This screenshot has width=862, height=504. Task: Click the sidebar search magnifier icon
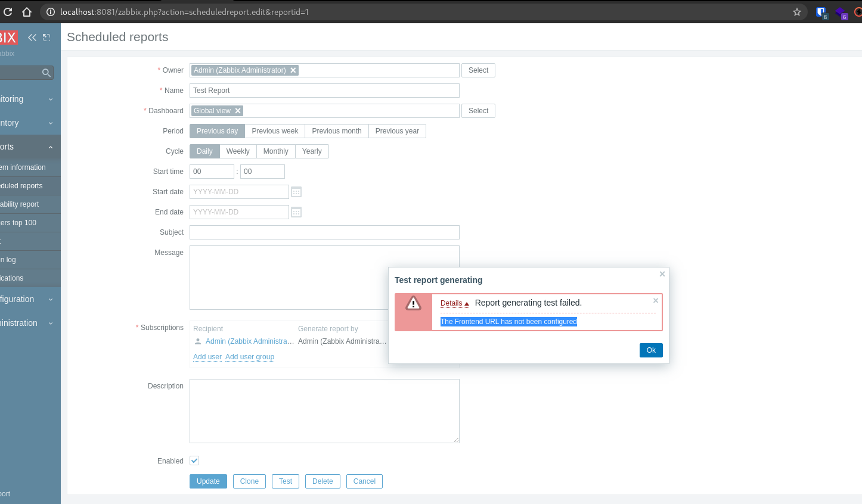click(x=46, y=73)
